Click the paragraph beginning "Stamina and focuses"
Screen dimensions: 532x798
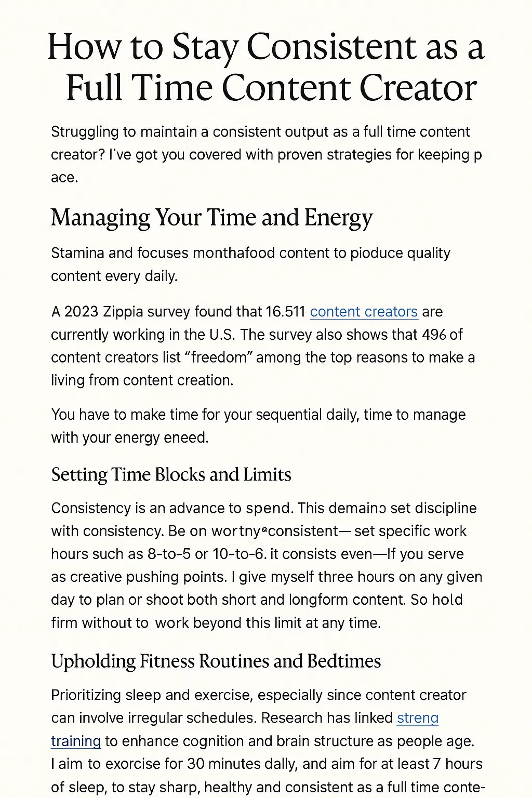[x=250, y=264]
